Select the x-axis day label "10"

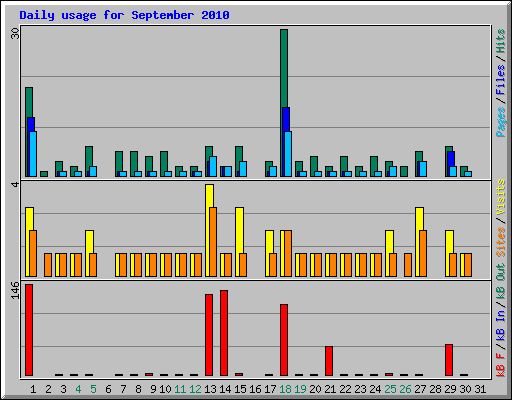pos(165,389)
